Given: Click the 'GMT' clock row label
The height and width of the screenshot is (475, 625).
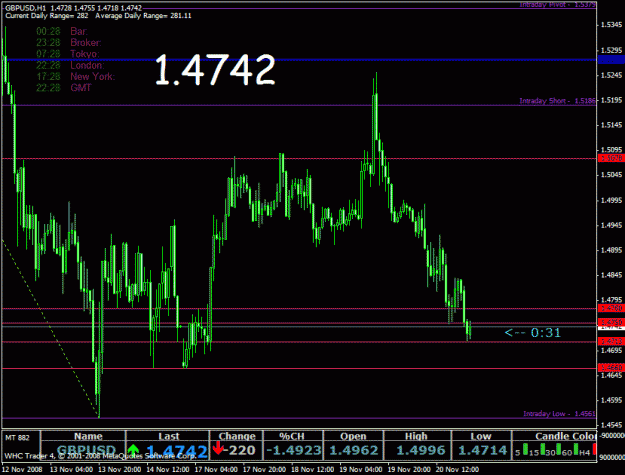Looking at the screenshot, I should pos(81,87).
